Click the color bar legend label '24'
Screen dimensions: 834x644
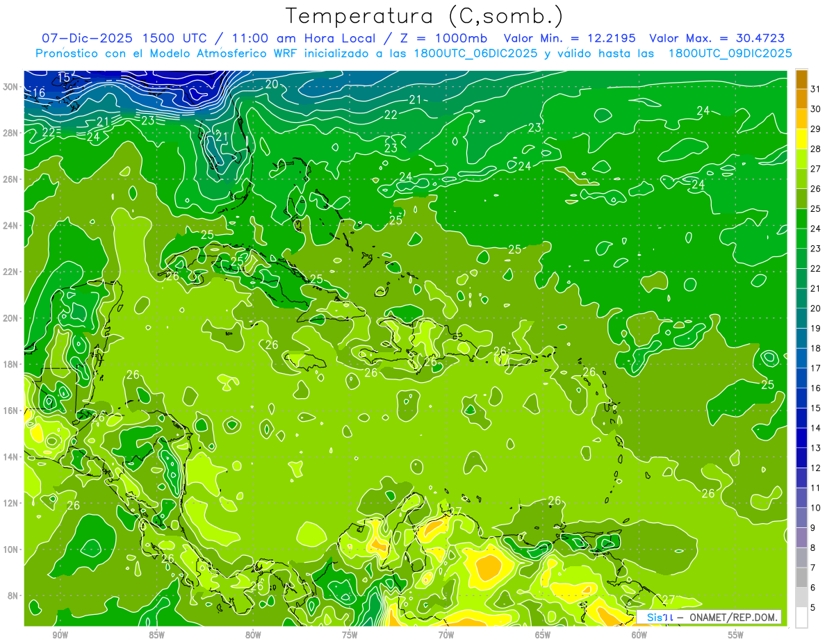(815, 229)
